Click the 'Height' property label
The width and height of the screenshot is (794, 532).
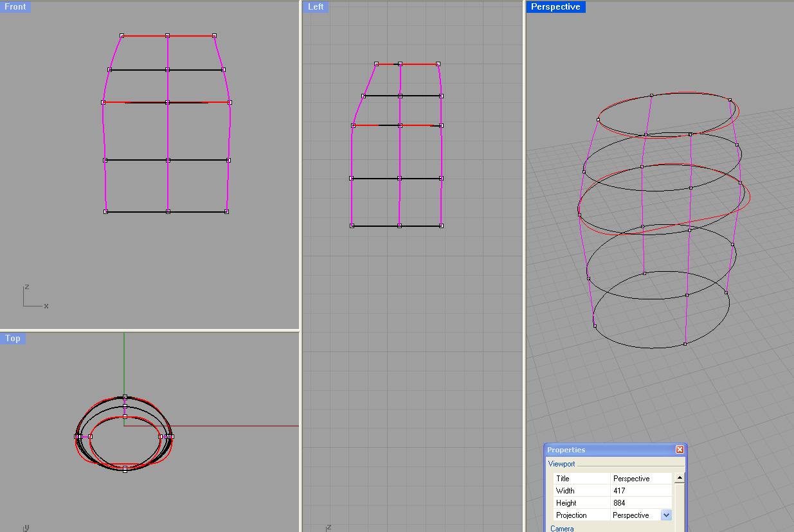coord(566,503)
